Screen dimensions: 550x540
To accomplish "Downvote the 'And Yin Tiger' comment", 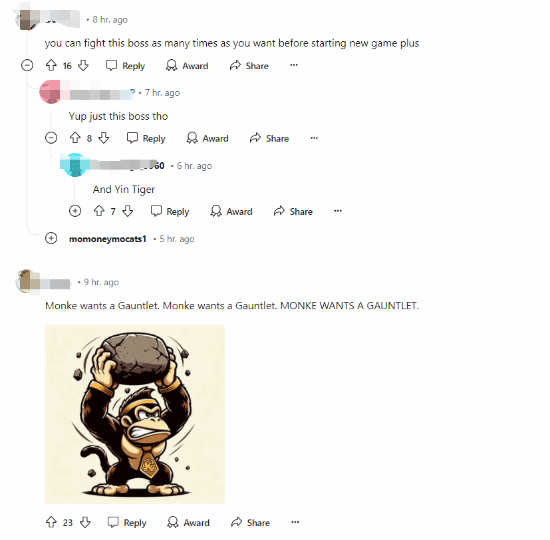I will click(127, 211).
